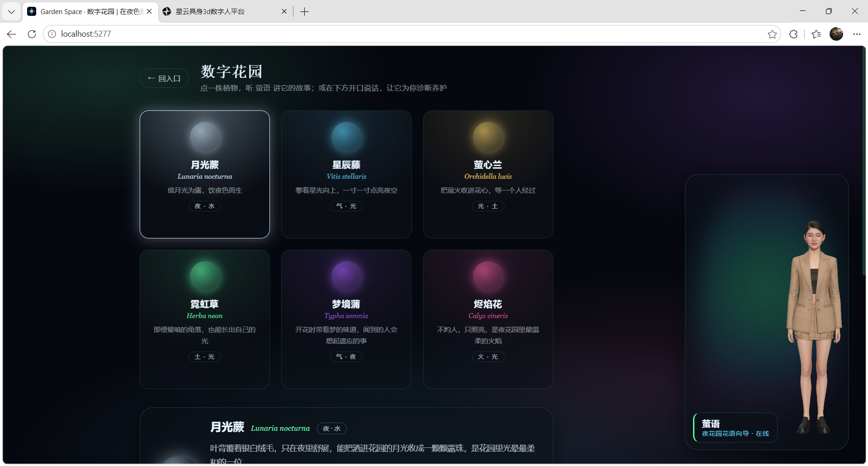Click Lunaria nocturna in the detail panel
This screenshot has width=868, height=466.
tap(280, 428)
